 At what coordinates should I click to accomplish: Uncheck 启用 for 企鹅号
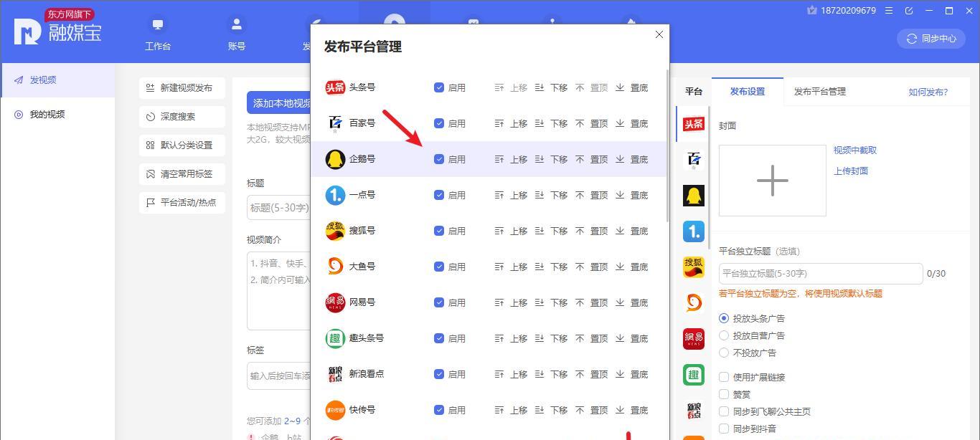pos(439,159)
